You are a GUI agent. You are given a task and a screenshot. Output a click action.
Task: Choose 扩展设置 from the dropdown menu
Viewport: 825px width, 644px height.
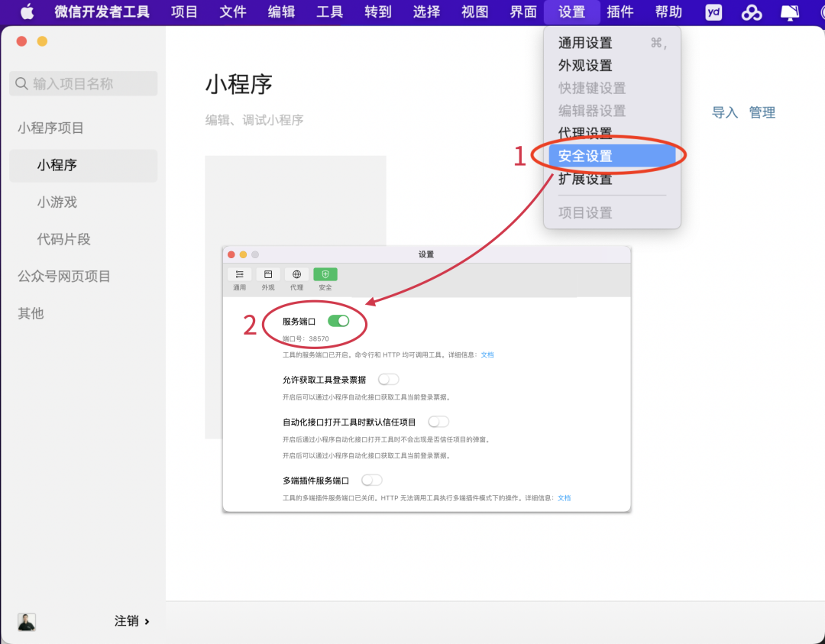pyautogui.click(x=612, y=179)
